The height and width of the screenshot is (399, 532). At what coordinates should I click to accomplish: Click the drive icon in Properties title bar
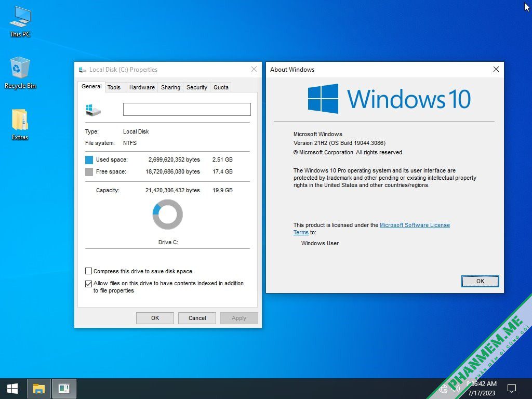pos(82,70)
